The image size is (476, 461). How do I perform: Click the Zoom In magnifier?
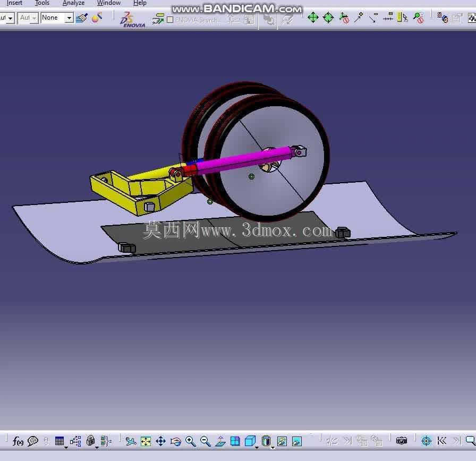click(x=190, y=441)
